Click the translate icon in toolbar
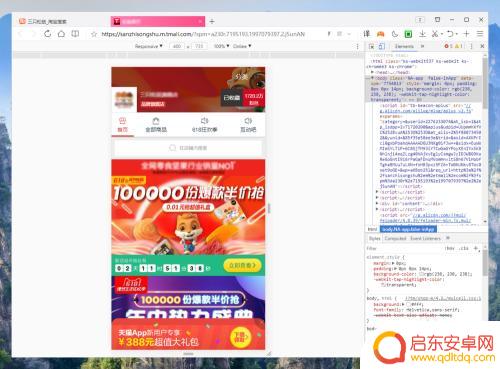500x369 pixels. (367, 34)
